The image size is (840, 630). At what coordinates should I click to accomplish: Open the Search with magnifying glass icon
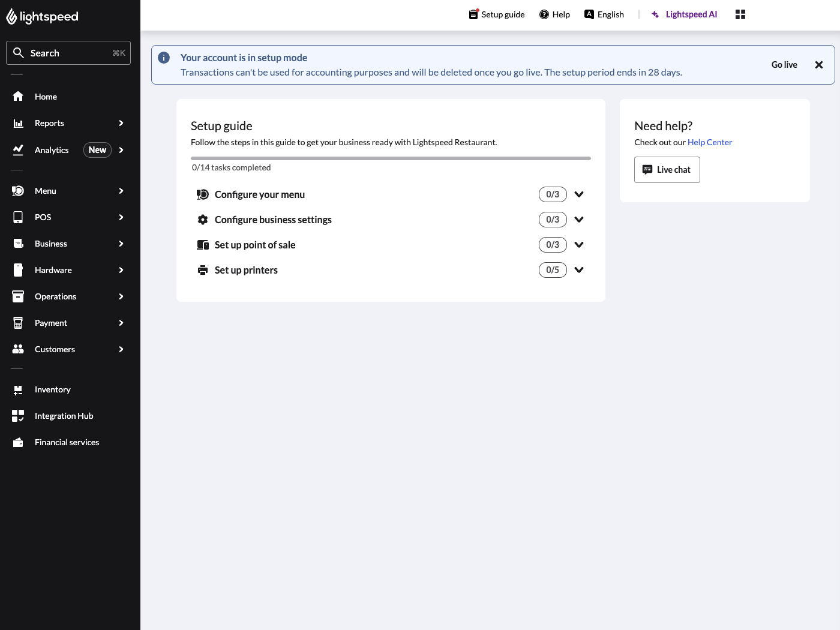coord(20,53)
